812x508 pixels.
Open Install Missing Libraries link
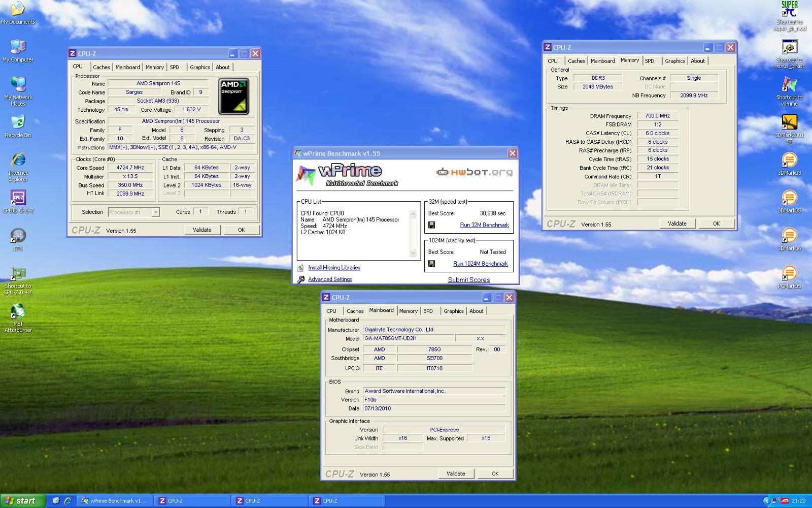click(334, 268)
